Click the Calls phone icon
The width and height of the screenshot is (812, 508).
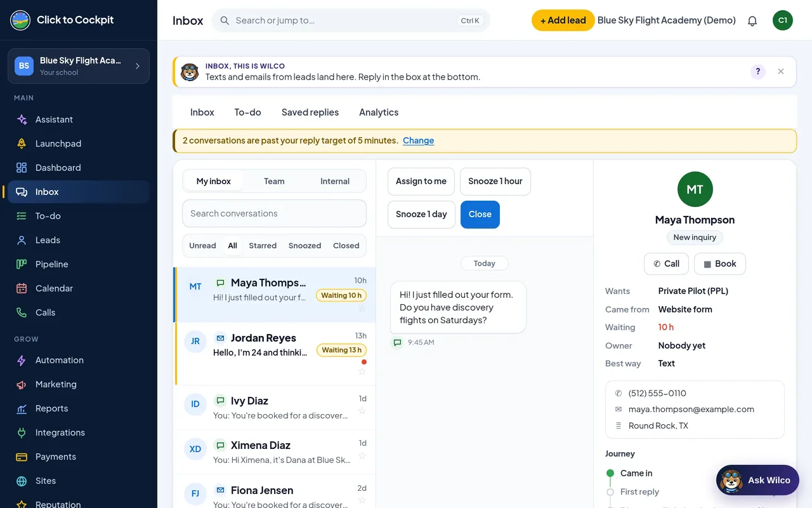(22, 312)
